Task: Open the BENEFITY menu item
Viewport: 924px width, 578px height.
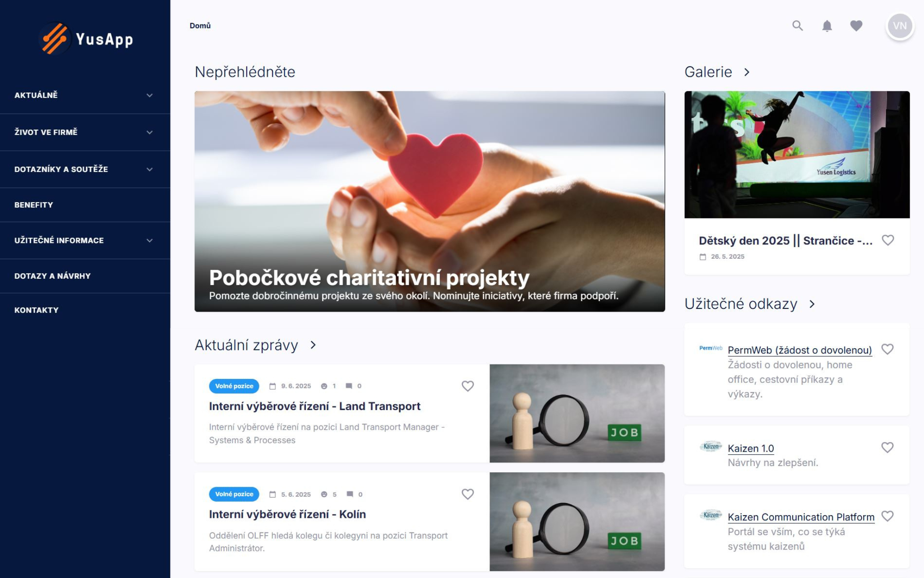Action: tap(85, 205)
